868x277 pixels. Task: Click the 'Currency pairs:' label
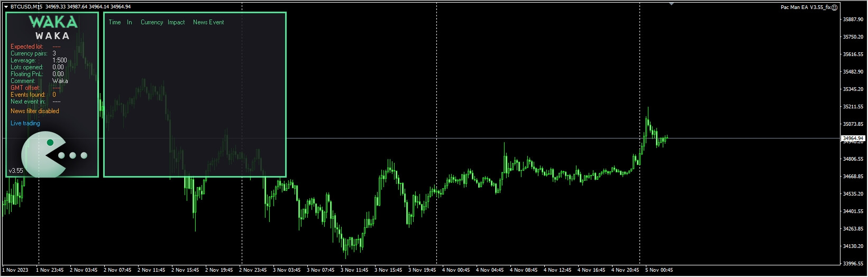pos(29,53)
